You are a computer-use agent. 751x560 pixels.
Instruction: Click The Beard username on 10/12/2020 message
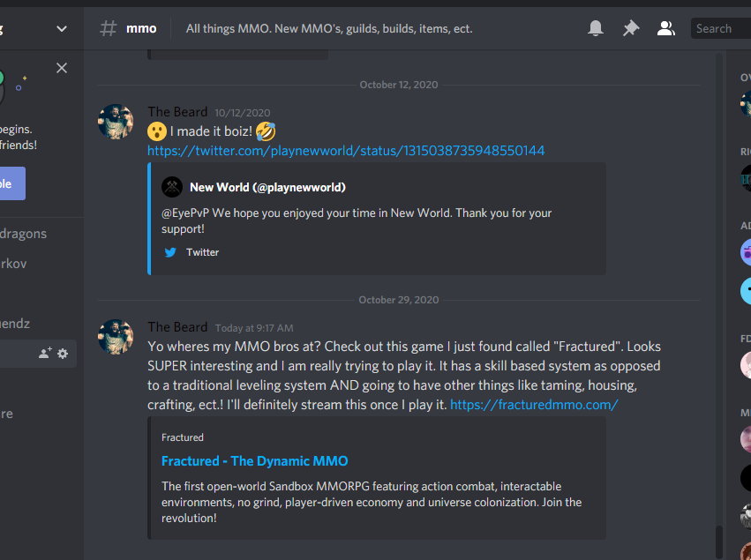177,112
